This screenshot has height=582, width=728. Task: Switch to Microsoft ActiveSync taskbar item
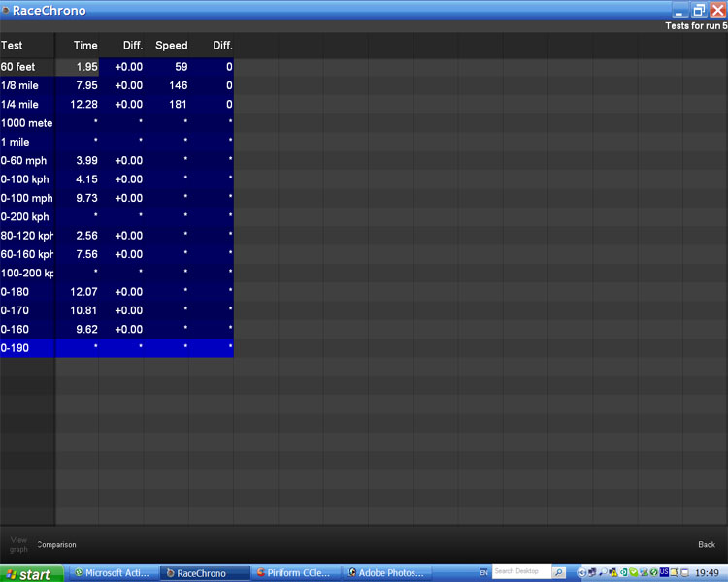coord(112,573)
